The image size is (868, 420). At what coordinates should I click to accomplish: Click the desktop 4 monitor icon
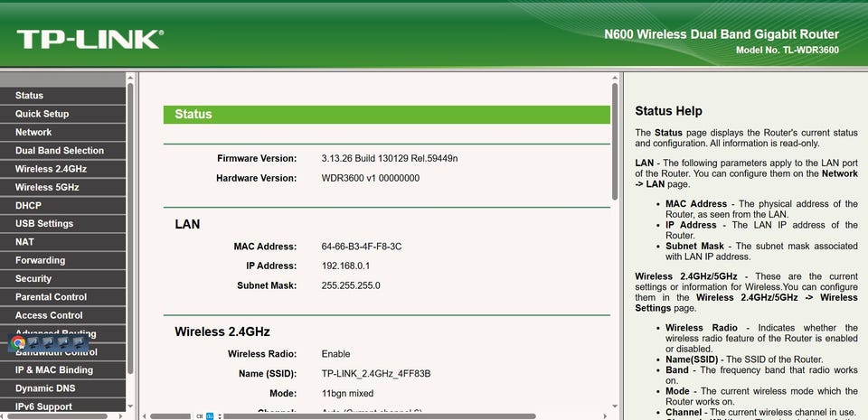pyautogui.click(x=63, y=343)
